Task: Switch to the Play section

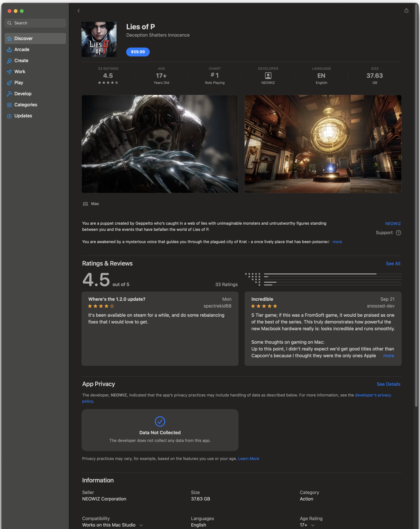Action: 35,83
